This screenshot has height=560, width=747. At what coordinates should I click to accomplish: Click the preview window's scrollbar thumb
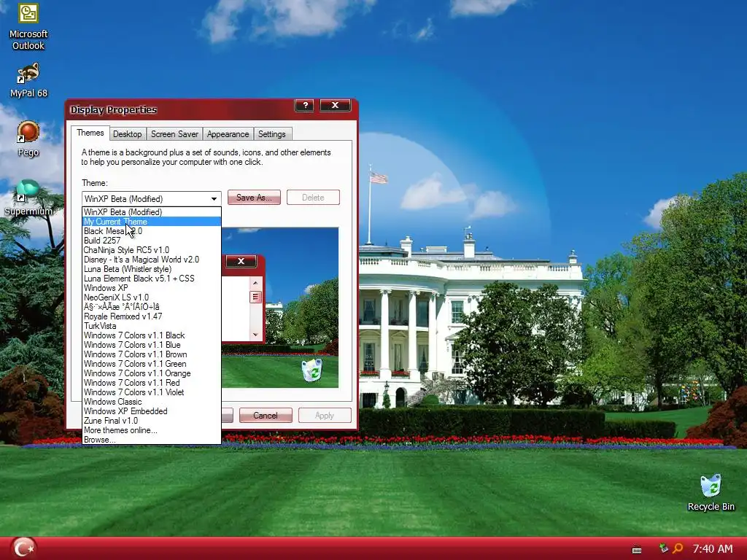(255, 297)
